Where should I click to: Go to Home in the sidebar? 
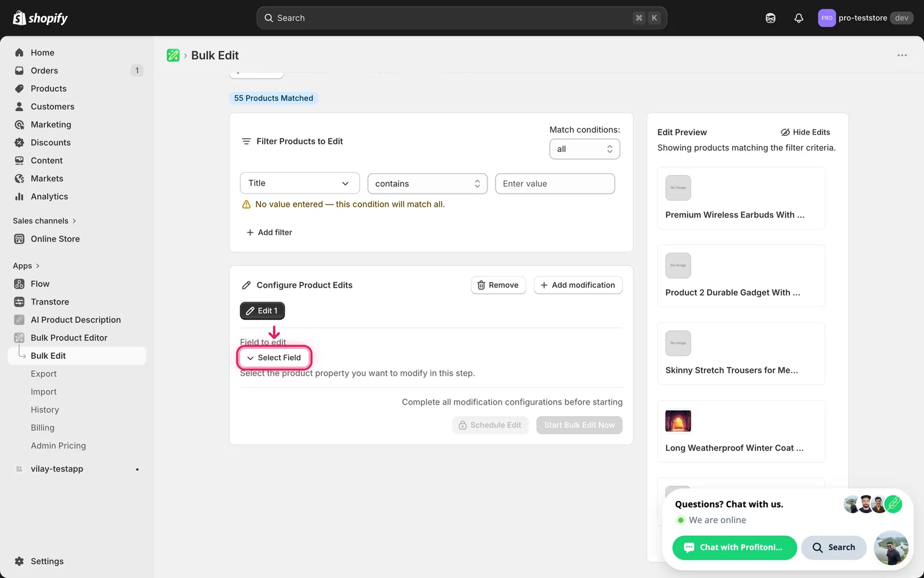[42, 53]
